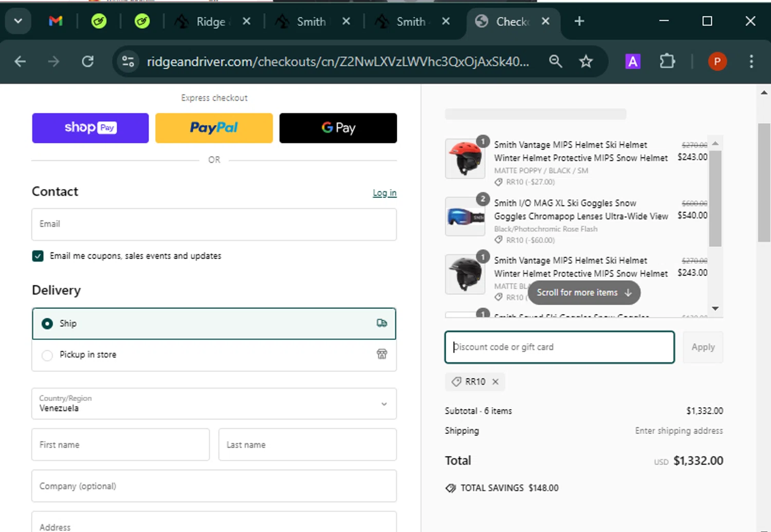Viewport: 771px width, 532px height.
Task: Close the second Smith tab
Action: click(x=446, y=21)
